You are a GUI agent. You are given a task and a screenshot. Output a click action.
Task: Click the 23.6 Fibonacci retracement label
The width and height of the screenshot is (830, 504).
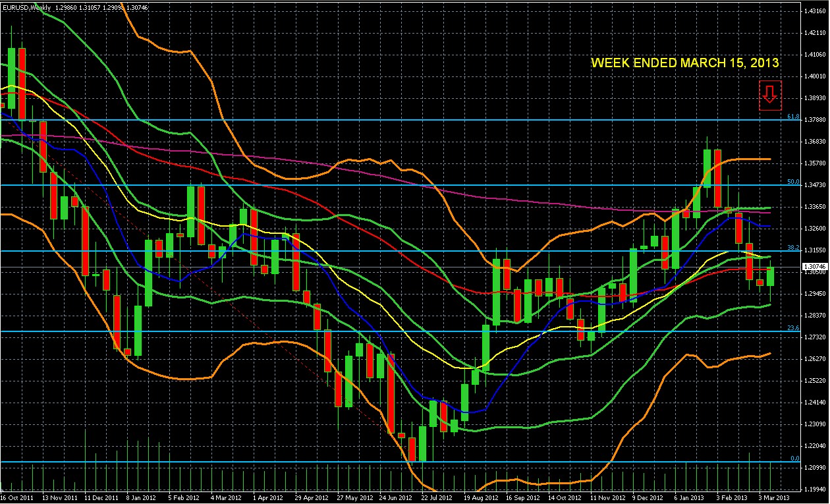click(x=793, y=327)
